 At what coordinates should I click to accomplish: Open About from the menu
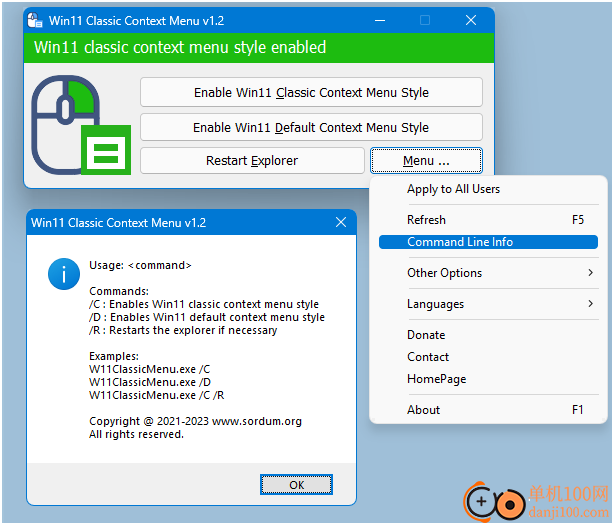[488, 410]
